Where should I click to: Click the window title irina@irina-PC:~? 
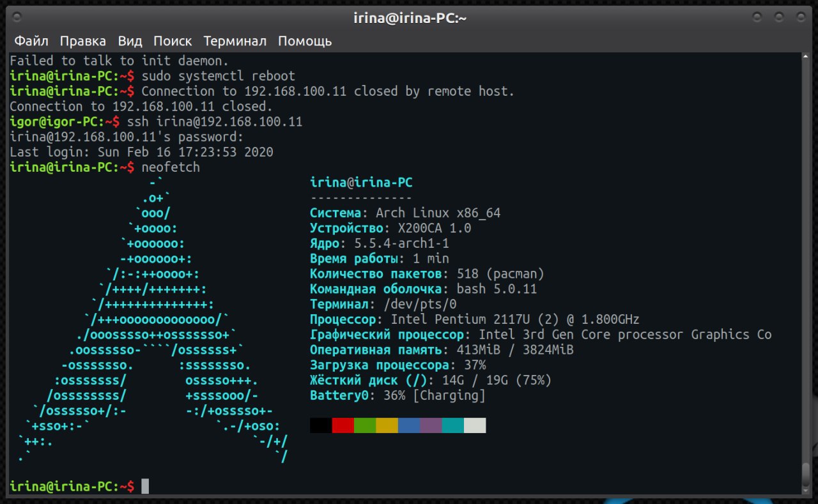[x=410, y=18]
